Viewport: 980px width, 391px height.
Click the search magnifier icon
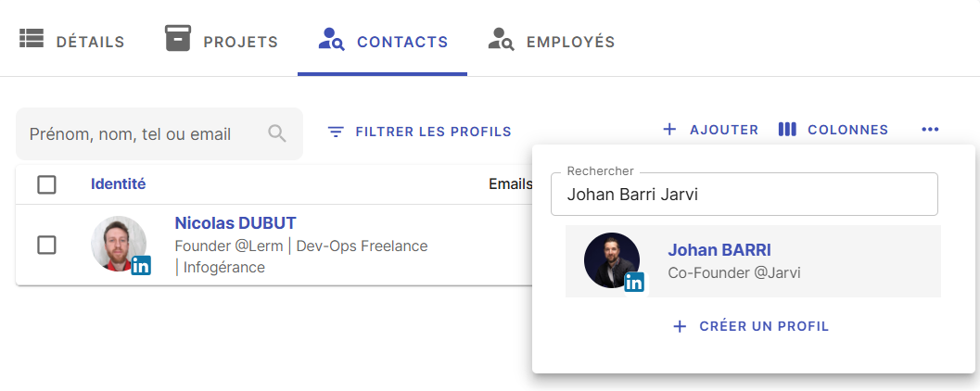pyautogui.click(x=276, y=133)
